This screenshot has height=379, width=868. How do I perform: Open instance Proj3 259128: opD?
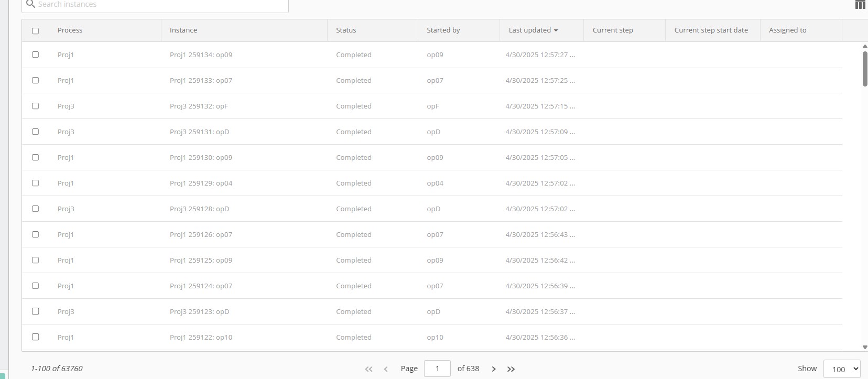pyautogui.click(x=199, y=209)
